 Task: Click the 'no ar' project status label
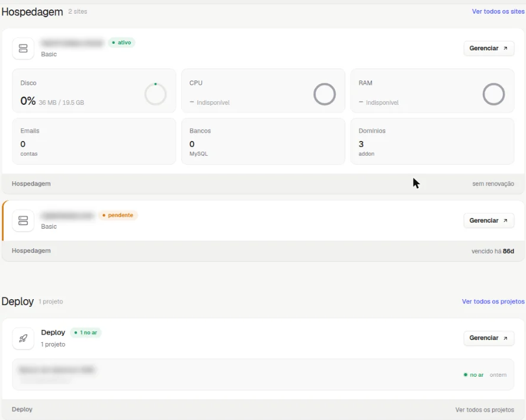coord(473,375)
